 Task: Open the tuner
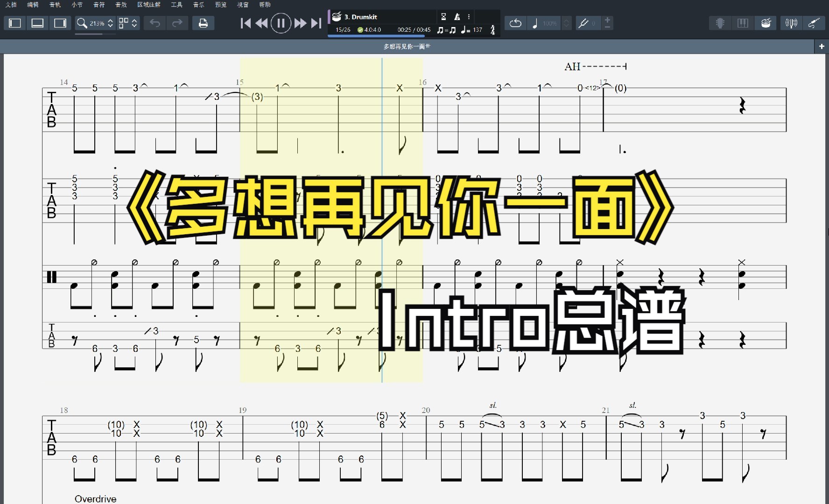[x=791, y=23]
